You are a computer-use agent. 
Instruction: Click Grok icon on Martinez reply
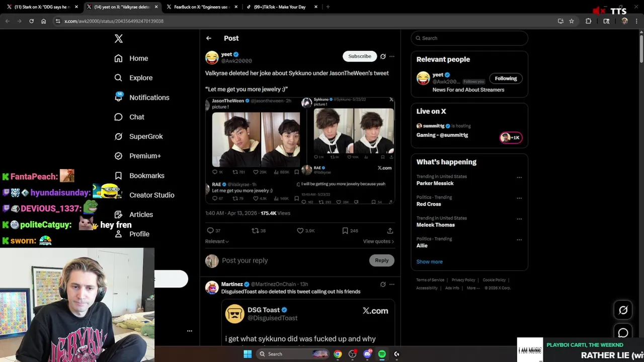click(383, 285)
